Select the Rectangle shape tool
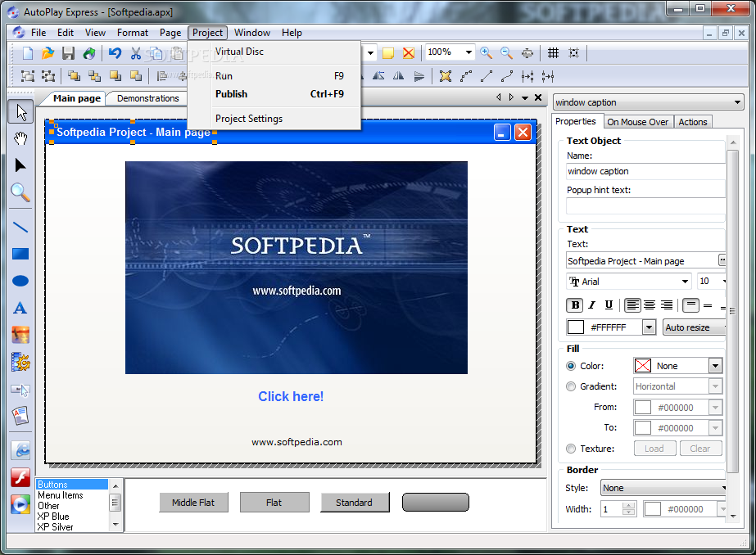Image resolution: width=756 pixels, height=555 pixels. pos(20,254)
